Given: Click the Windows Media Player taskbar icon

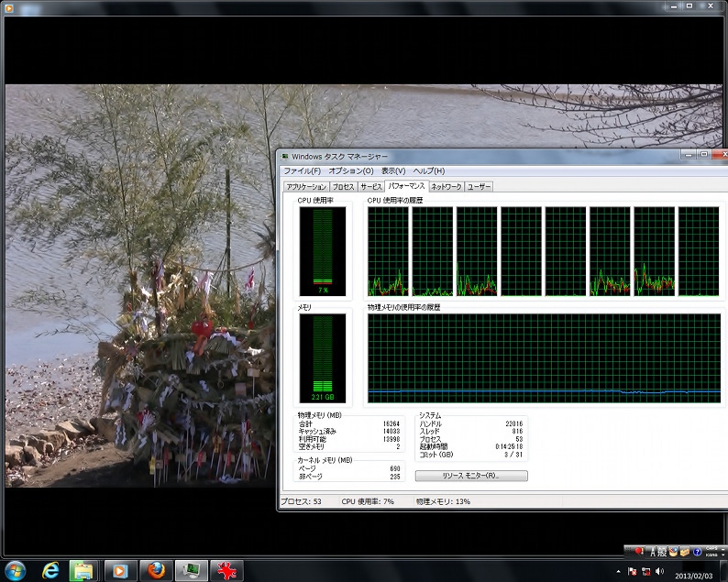Looking at the screenshot, I should pos(120,569).
